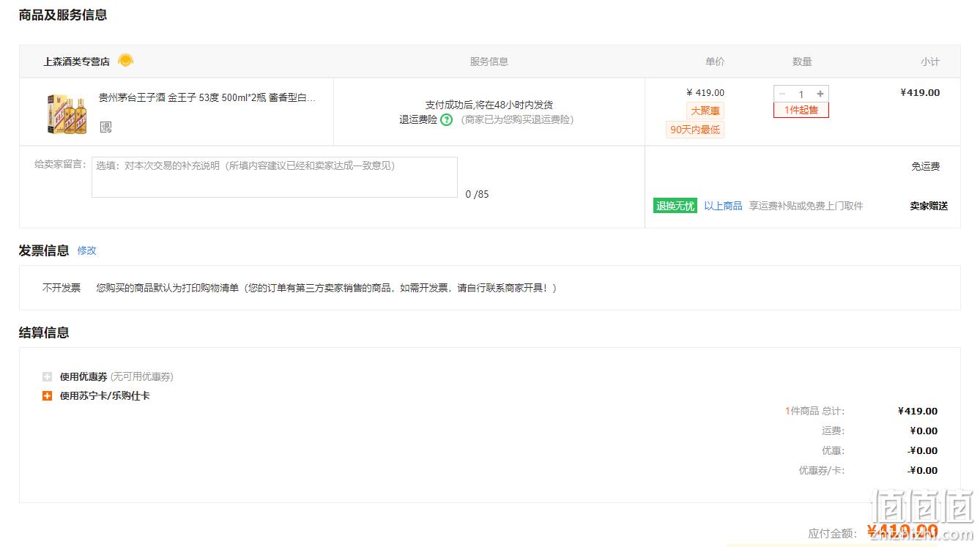Expand the 使用优惠券 section

(47, 377)
